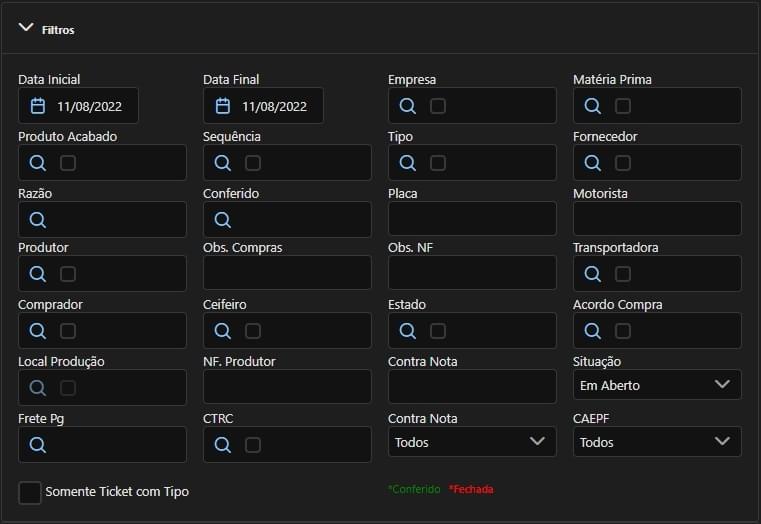Open the Razão search lookup icon

[38, 220]
